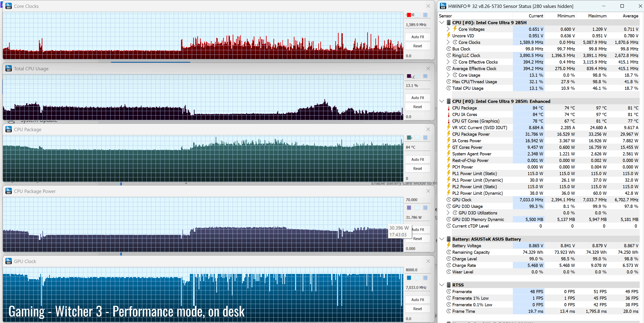644x323 pixels.
Task: Expand the Core Usage sub-tree
Action: (448, 75)
